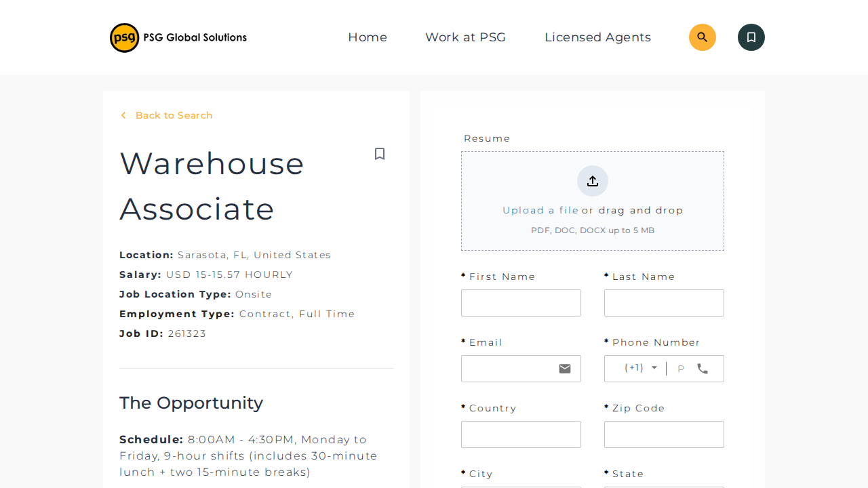Focus the Last Name field
The height and width of the screenshot is (488, 868).
(664, 303)
